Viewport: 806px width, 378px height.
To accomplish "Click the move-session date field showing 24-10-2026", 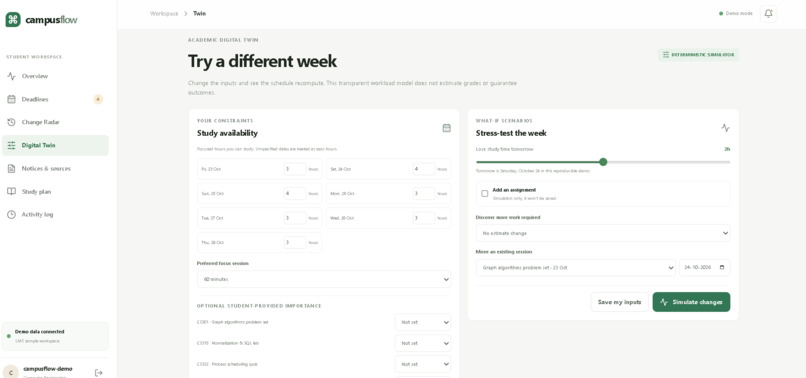I will tap(705, 267).
